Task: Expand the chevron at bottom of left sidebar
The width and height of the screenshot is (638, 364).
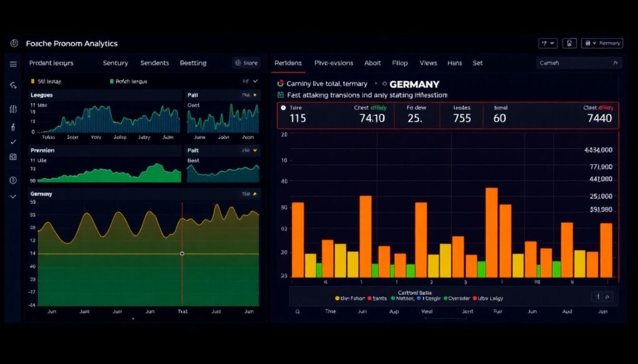Action: [x=13, y=197]
